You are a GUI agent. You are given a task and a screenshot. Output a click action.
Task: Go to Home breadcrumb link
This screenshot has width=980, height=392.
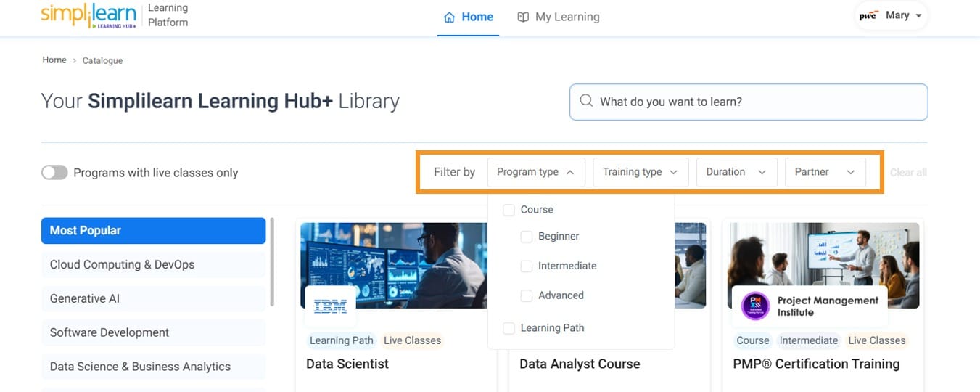(x=54, y=60)
